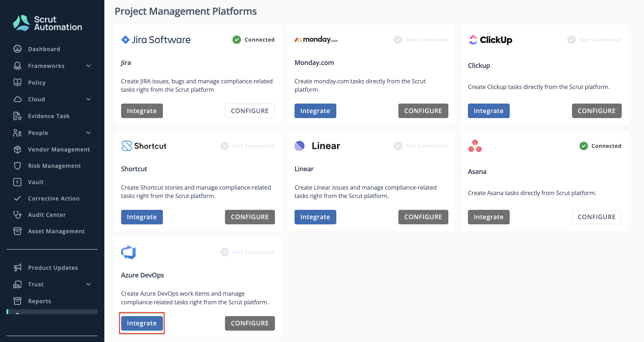Expand the Cloud menu chevron
This screenshot has height=342, width=644.
pyautogui.click(x=88, y=99)
